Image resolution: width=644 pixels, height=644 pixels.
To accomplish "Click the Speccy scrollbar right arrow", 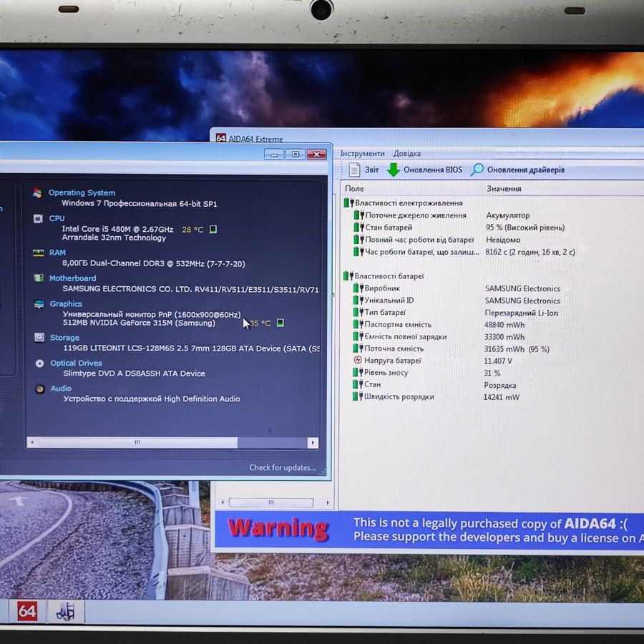I will (x=313, y=443).
